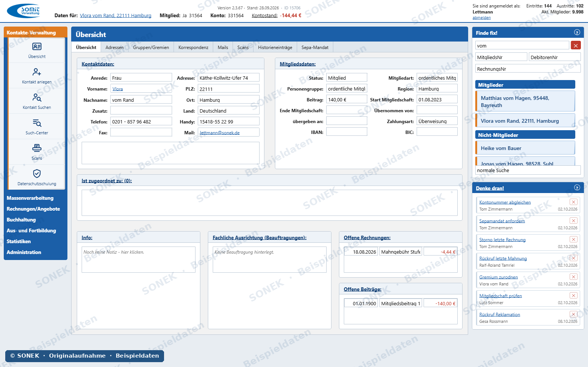Image resolution: width=588 pixels, height=367 pixels.
Task: Click the Somit Verwaltung logo
Action: [24, 11]
